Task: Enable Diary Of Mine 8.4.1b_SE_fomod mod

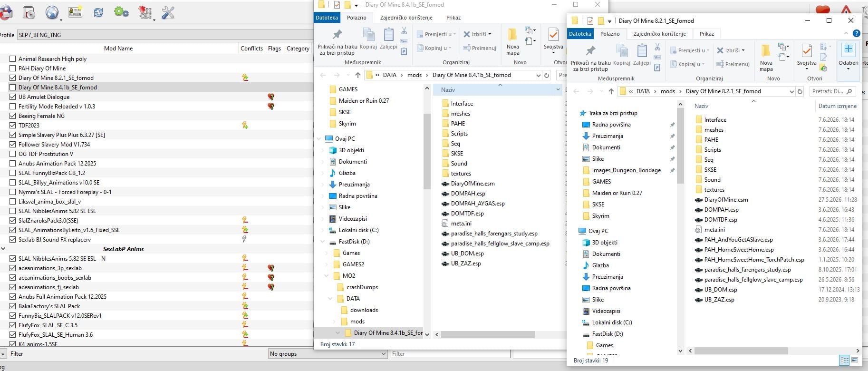Action: [13, 88]
